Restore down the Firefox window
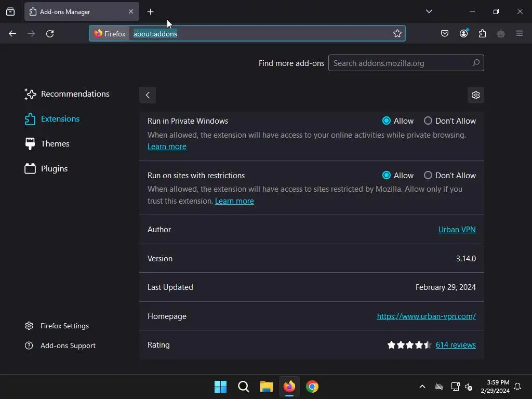The height and width of the screenshot is (399, 532). [496, 11]
